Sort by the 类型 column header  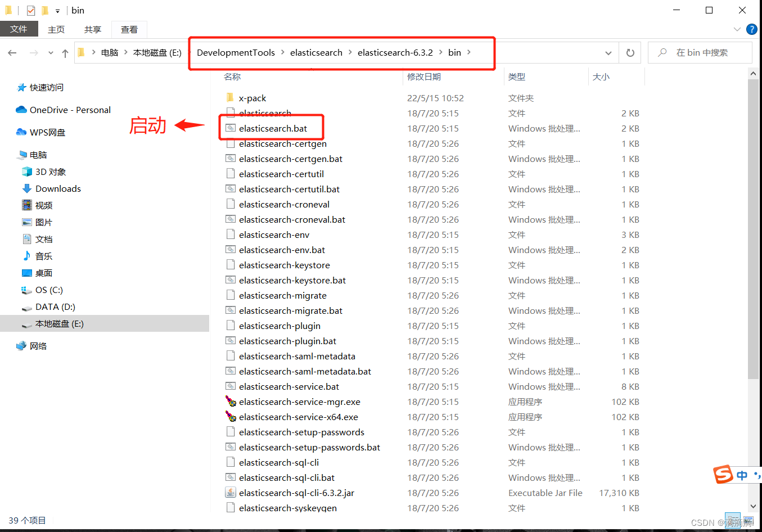(517, 77)
